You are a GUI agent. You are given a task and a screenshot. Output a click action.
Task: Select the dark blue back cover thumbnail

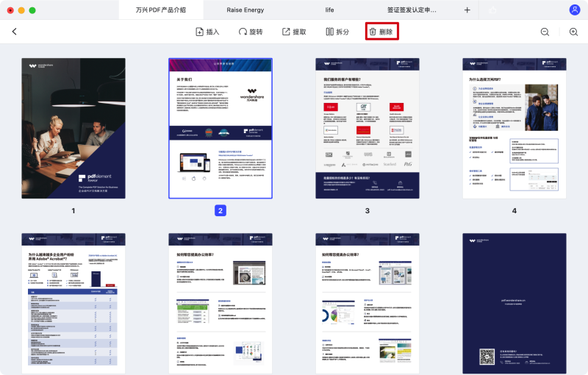point(514,303)
